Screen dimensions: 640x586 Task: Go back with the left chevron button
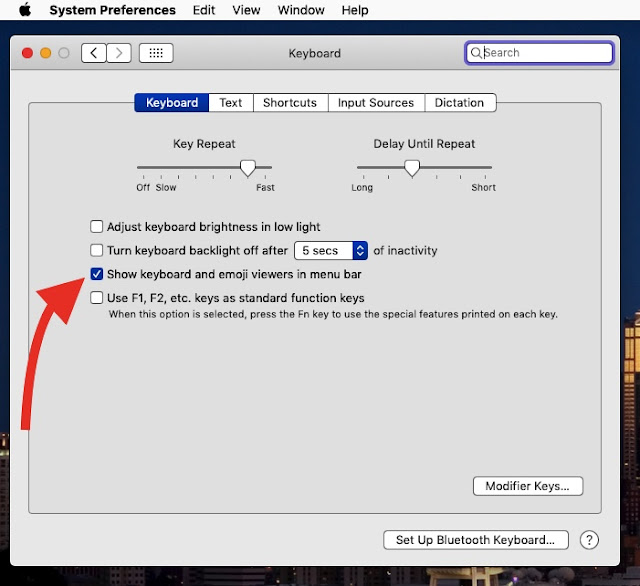[94, 53]
